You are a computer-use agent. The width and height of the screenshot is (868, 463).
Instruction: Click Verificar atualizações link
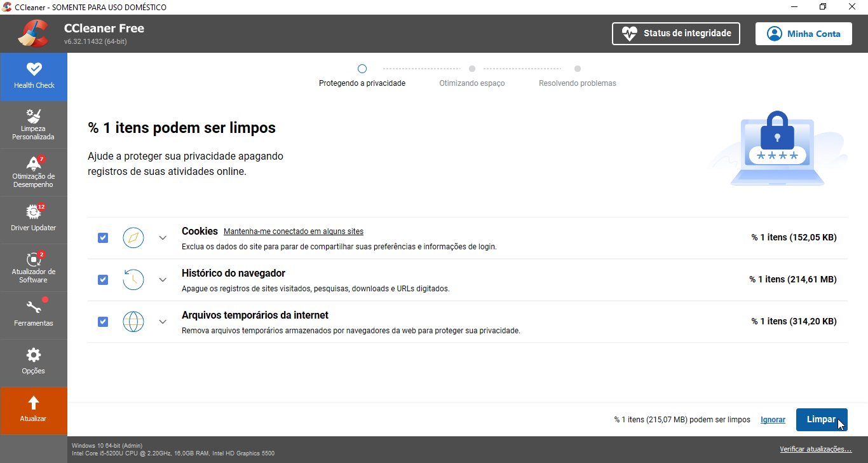tap(816, 449)
